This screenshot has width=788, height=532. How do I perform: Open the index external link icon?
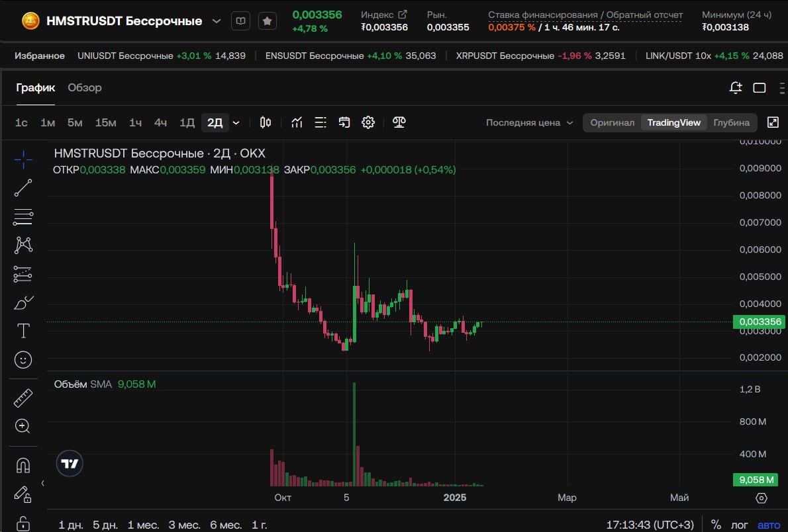pyautogui.click(x=403, y=14)
